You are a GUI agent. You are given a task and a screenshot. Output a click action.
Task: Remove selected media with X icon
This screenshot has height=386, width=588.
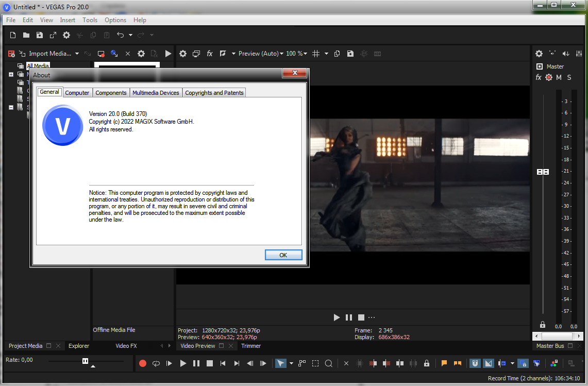click(x=127, y=54)
